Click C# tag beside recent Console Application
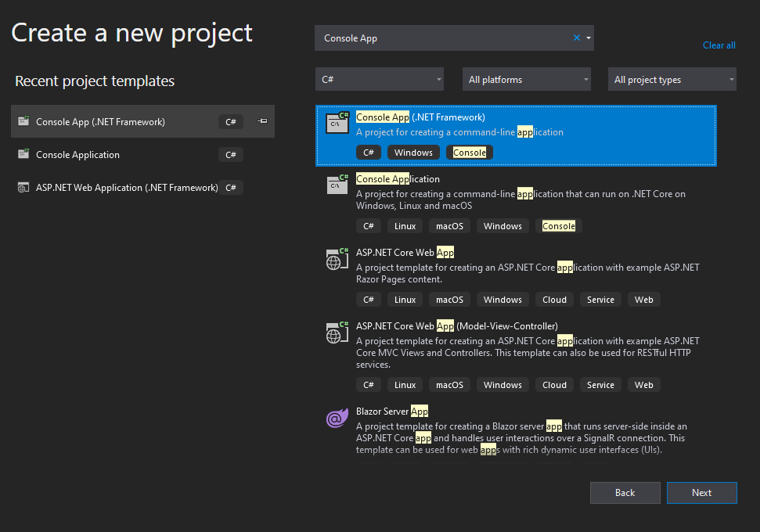The height and width of the screenshot is (532, 760). [231, 155]
